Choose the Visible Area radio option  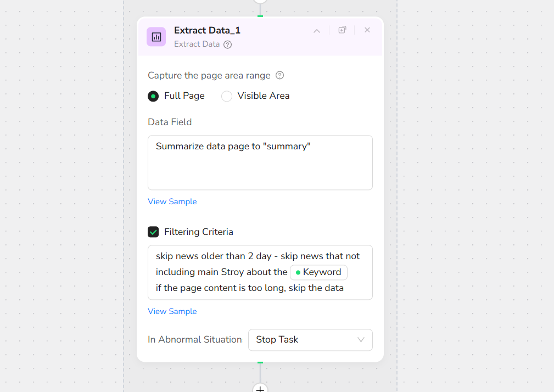pos(227,96)
